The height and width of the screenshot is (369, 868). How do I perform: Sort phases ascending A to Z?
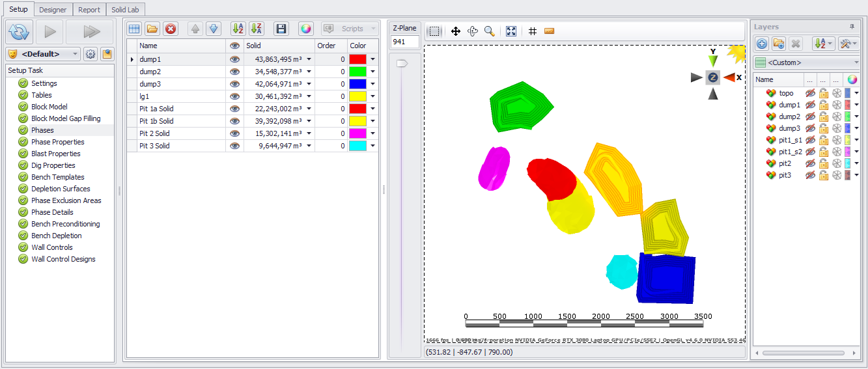pos(238,29)
